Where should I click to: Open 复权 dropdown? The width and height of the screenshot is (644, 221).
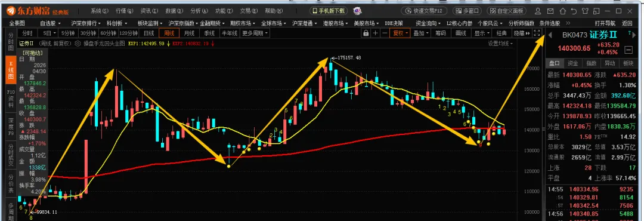[400, 33]
